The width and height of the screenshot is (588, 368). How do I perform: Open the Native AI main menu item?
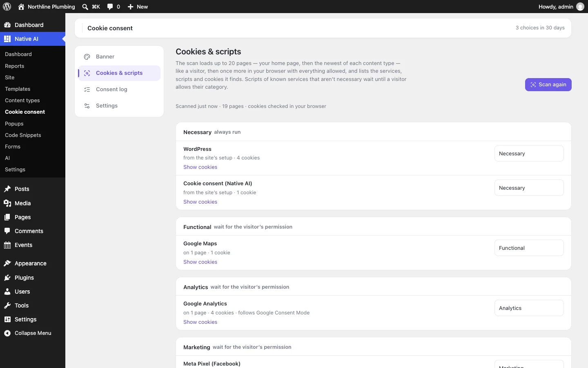[x=33, y=39]
